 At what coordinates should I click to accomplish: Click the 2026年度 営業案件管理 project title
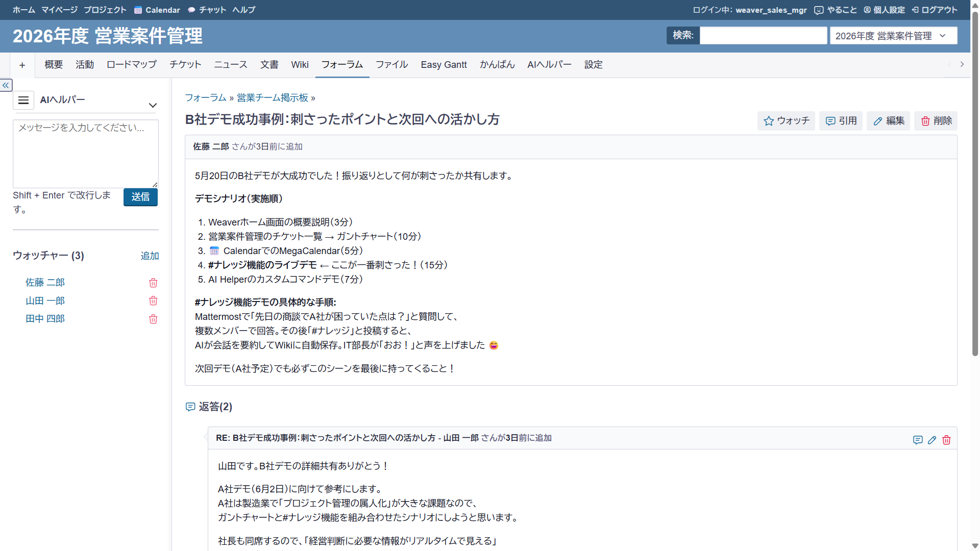(108, 36)
